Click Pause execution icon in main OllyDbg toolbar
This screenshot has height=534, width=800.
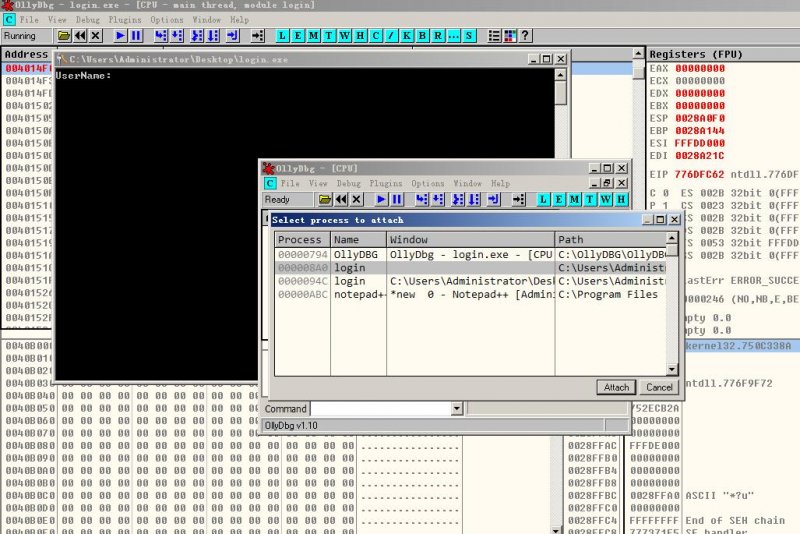[136, 36]
